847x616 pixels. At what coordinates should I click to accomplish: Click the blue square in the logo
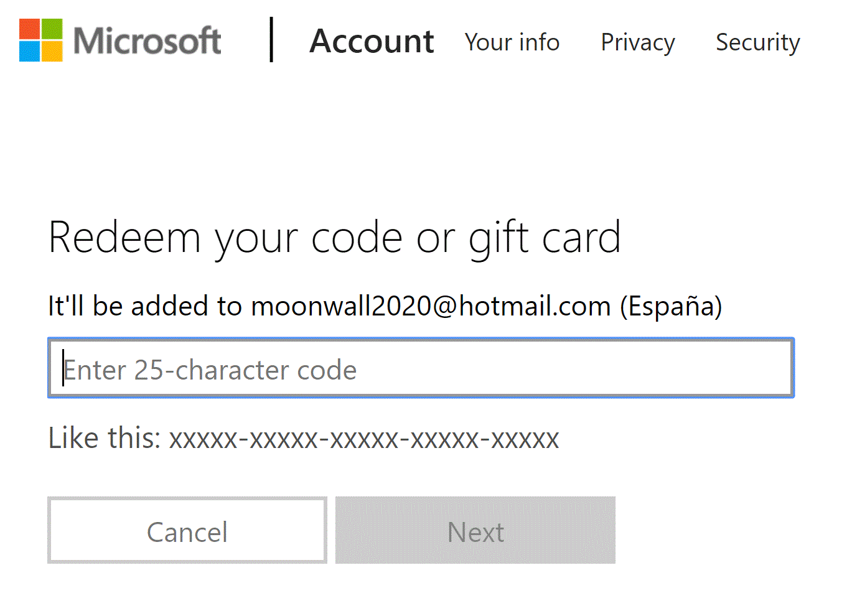click(x=29, y=52)
